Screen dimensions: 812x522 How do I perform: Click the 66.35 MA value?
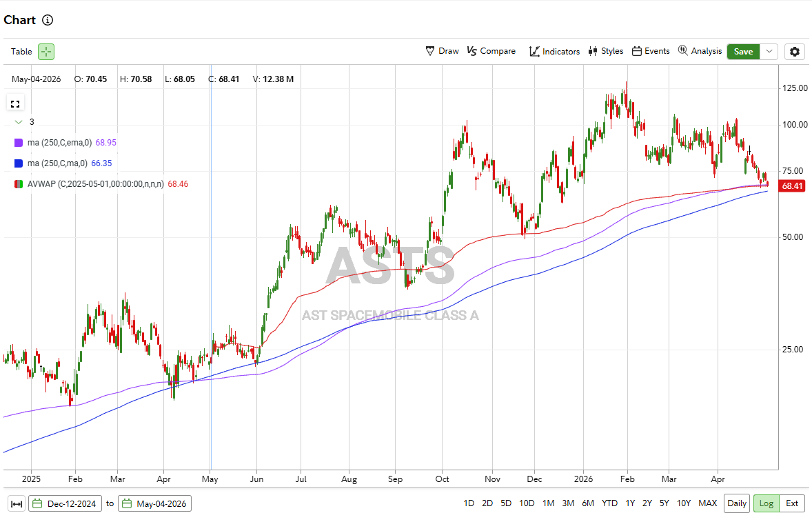point(101,163)
